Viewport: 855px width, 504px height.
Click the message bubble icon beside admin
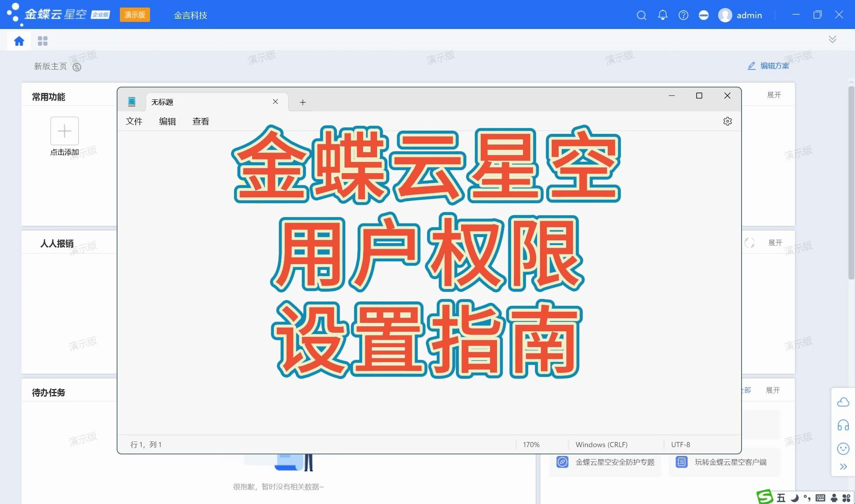tap(704, 15)
